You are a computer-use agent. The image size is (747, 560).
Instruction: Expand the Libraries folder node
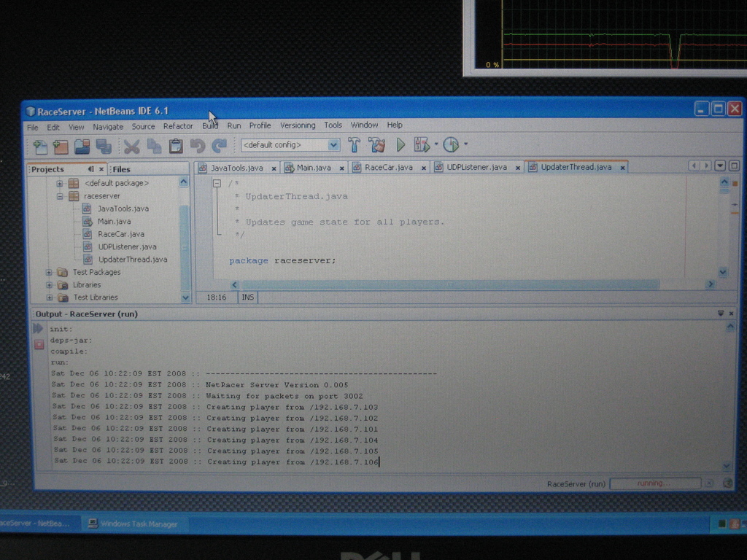[x=50, y=285]
